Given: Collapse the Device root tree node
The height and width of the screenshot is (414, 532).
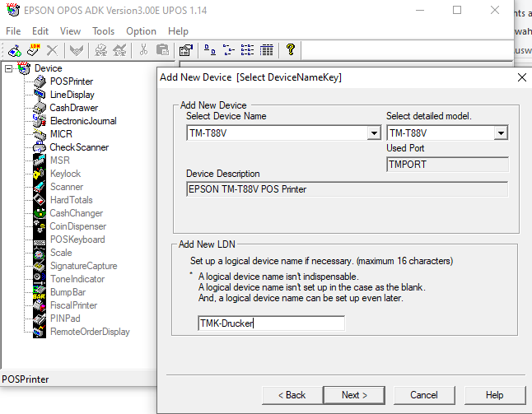Looking at the screenshot, I should coord(8,68).
